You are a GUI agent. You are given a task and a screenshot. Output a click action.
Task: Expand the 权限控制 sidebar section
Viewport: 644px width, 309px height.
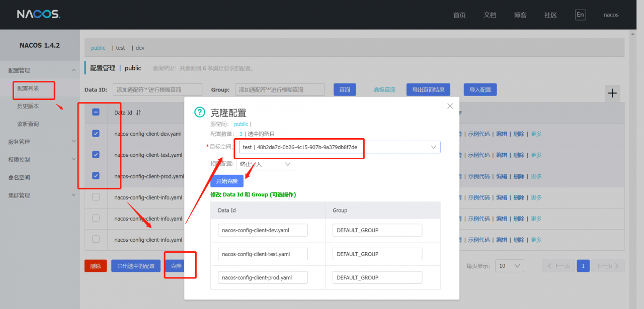click(40, 160)
